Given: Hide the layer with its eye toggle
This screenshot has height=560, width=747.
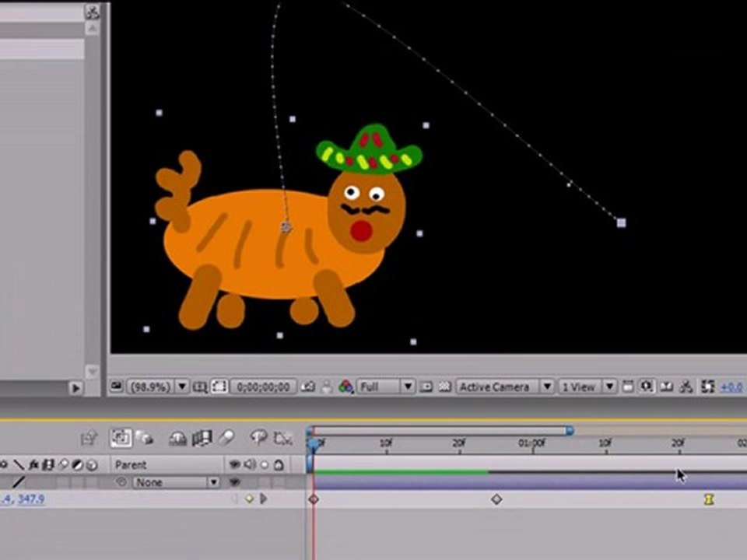Looking at the screenshot, I should point(234,482).
